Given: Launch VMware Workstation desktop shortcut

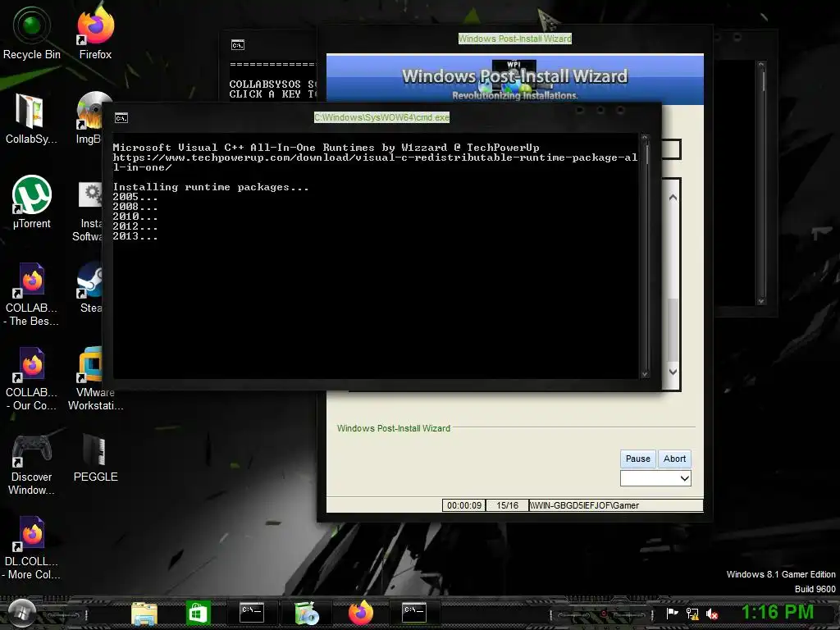Looking at the screenshot, I should point(95,379).
